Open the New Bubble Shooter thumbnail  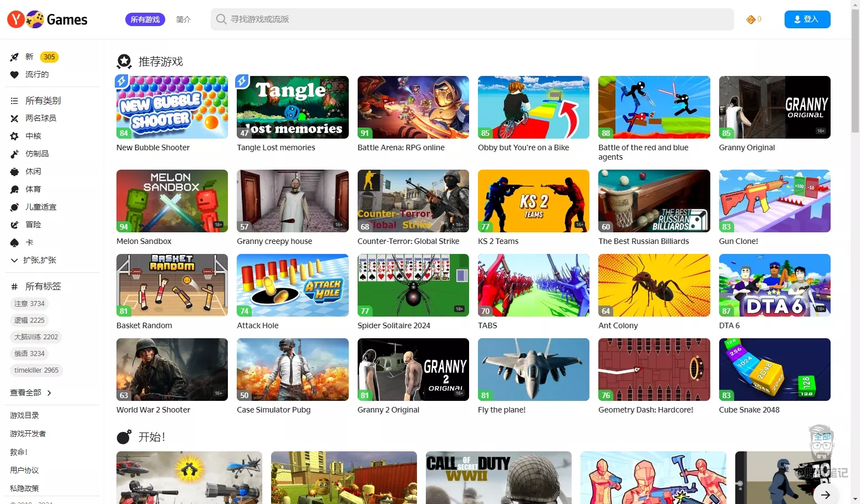[x=172, y=107]
